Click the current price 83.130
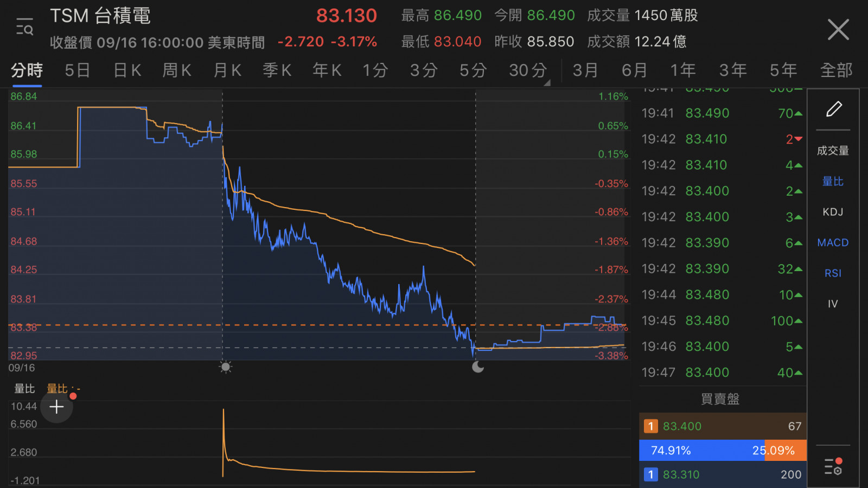Viewport: 868px width, 488px height. coord(347,16)
